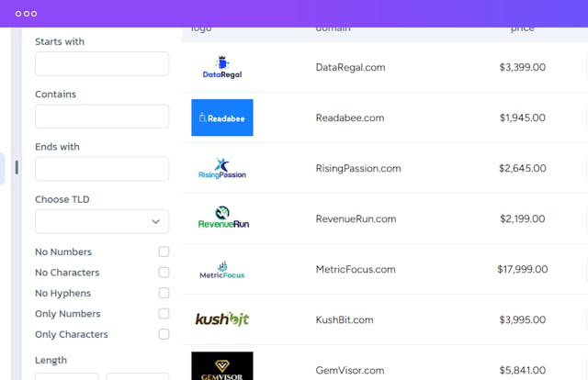Sort by the price column header
This screenshot has width=588, height=380.
tap(522, 28)
